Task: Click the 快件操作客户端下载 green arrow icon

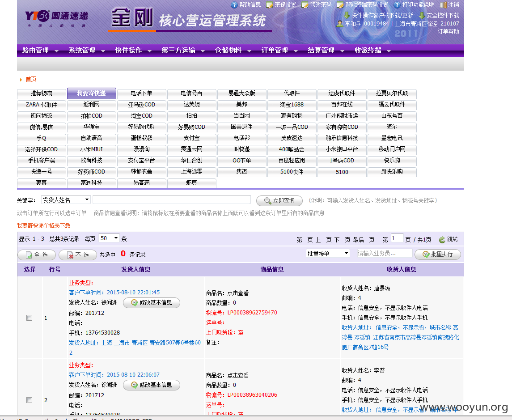Action: [x=347, y=15]
